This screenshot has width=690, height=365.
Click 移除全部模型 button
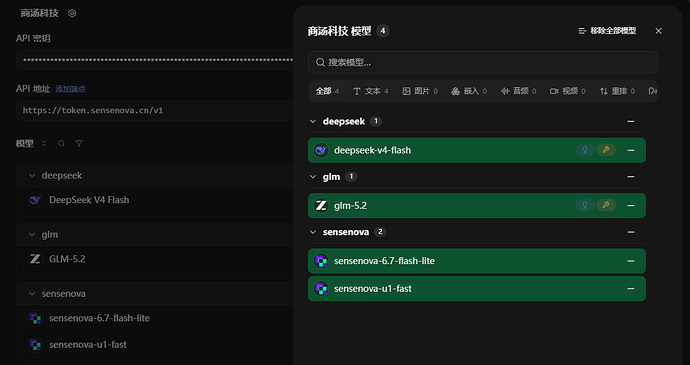click(x=607, y=31)
